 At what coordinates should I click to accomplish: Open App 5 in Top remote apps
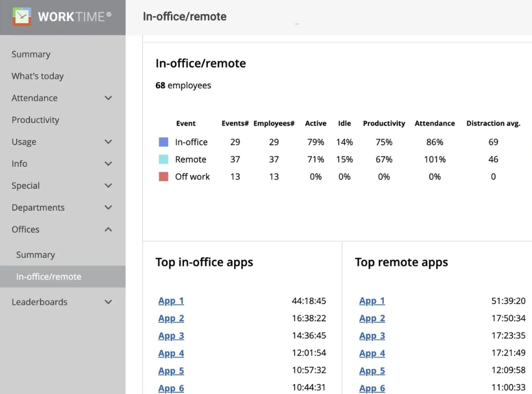pyautogui.click(x=372, y=371)
